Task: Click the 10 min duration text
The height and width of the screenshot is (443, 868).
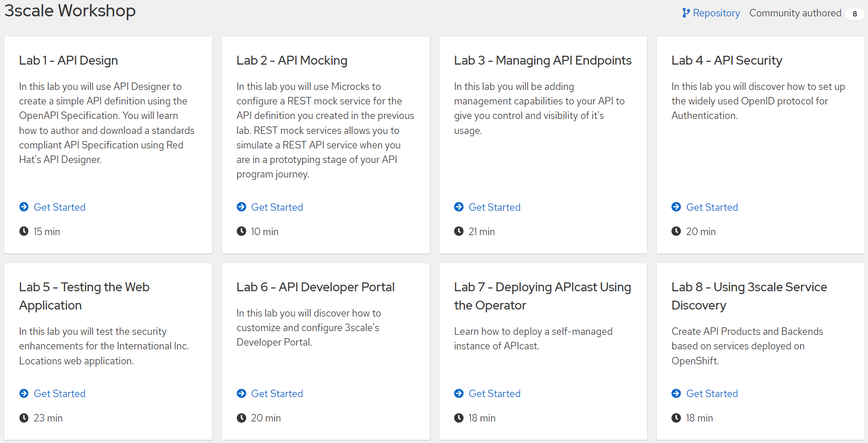Action: pyautogui.click(x=265, y=231)
